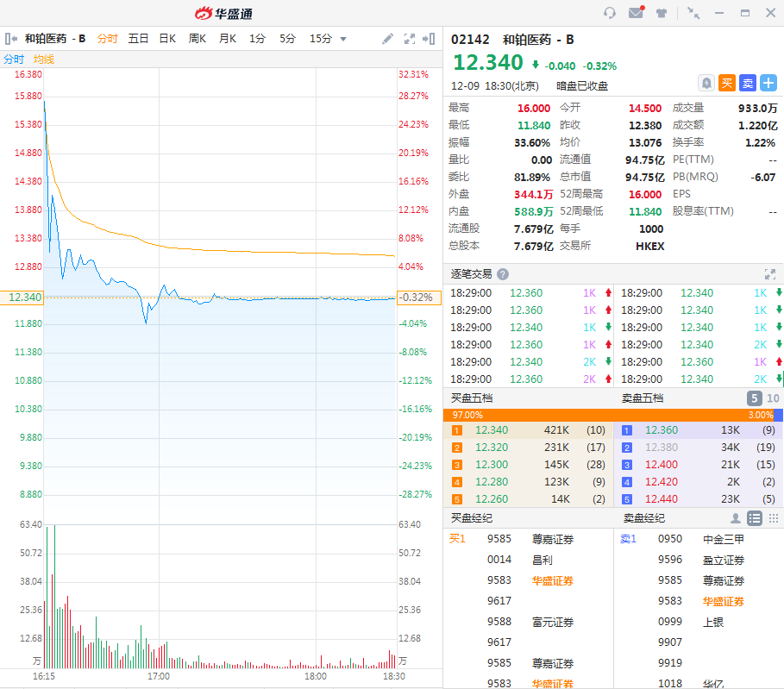Screen dimensions: 784x689
Task: Toggle the 均线 average line legend
Action: pos(44,60)
